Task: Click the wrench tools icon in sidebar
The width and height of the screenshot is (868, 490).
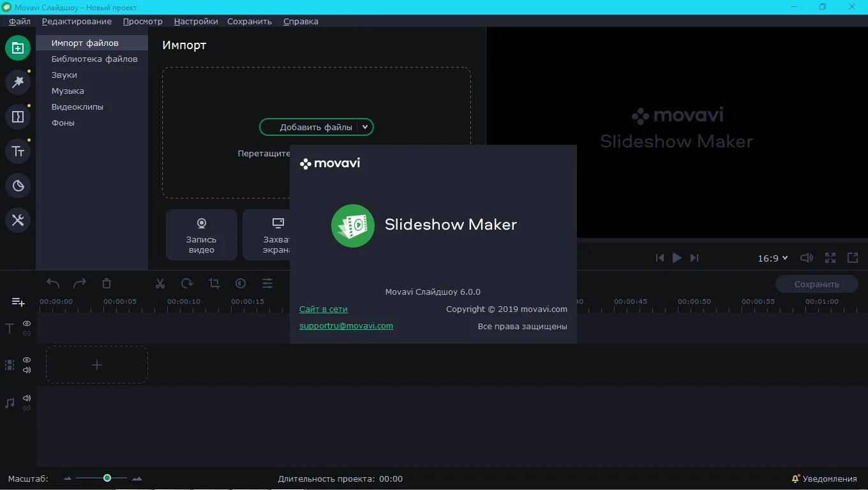Action: [18, 220]
